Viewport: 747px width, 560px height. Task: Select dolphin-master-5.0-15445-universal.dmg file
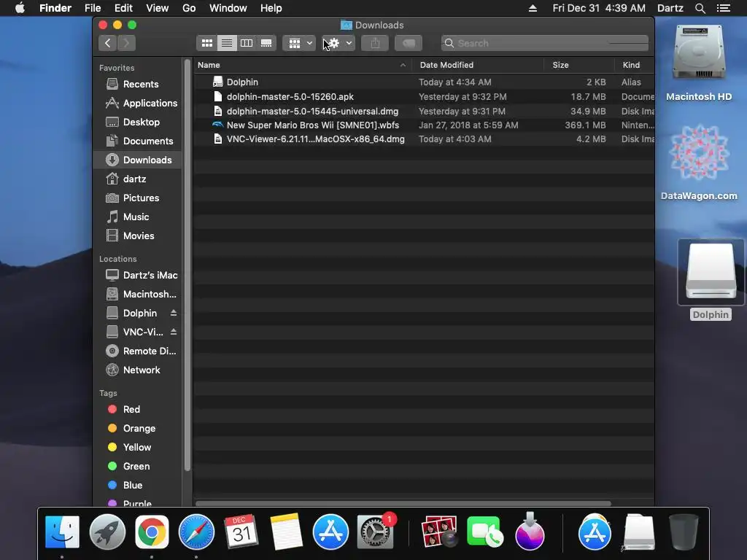tap(424, 112)
